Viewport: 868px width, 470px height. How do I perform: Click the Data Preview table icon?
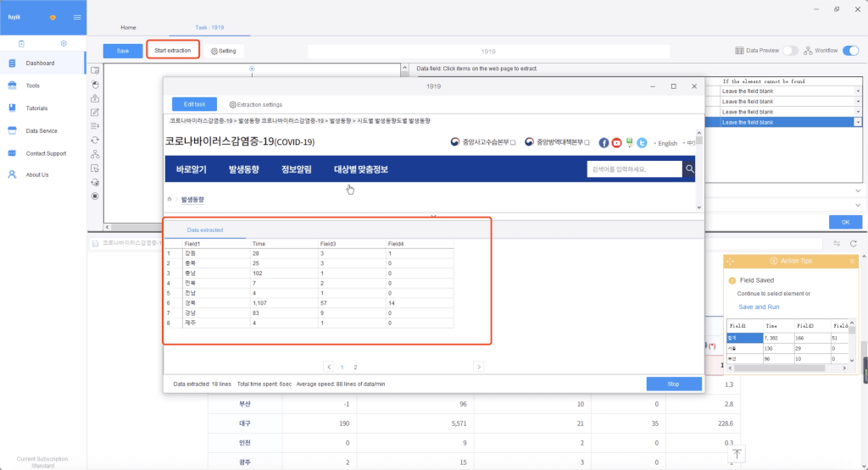click(x=739, y=51)
